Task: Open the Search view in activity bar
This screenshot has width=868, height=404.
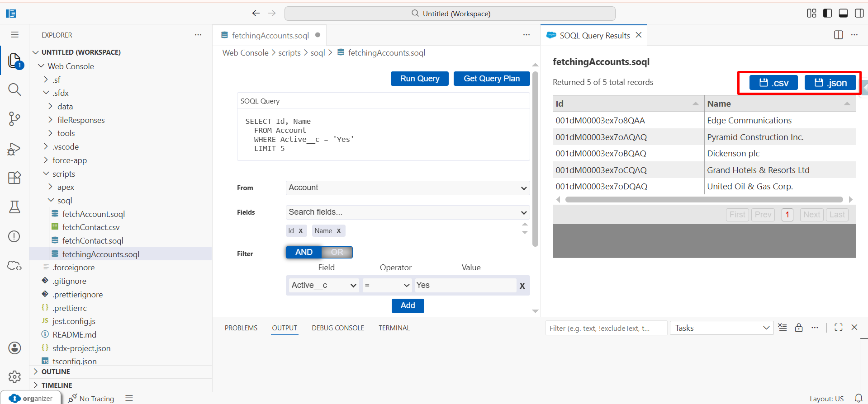Action: (14, 89)
